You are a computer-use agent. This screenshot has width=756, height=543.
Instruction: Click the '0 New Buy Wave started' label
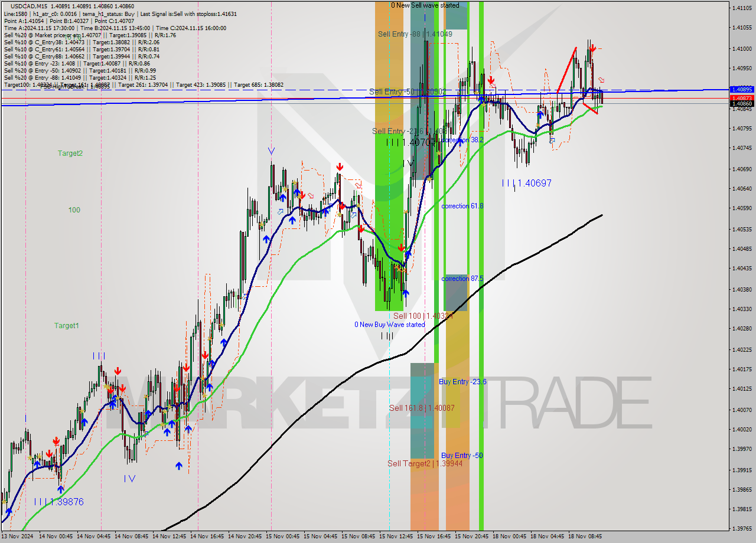point(389,325)
